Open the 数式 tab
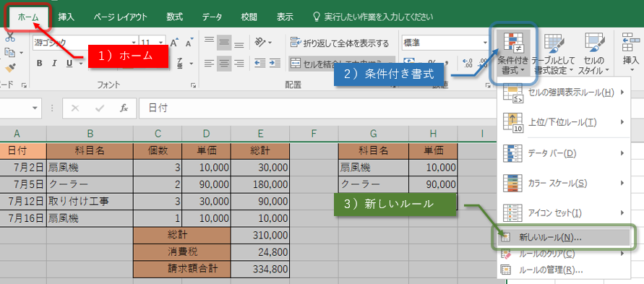The image size is (644, 284). 175,17
